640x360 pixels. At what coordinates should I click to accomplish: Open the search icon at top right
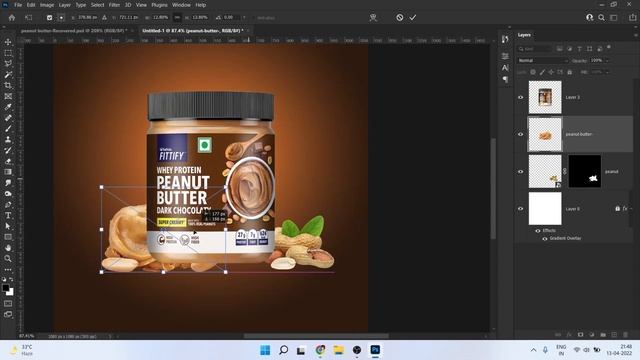(601, 18)
